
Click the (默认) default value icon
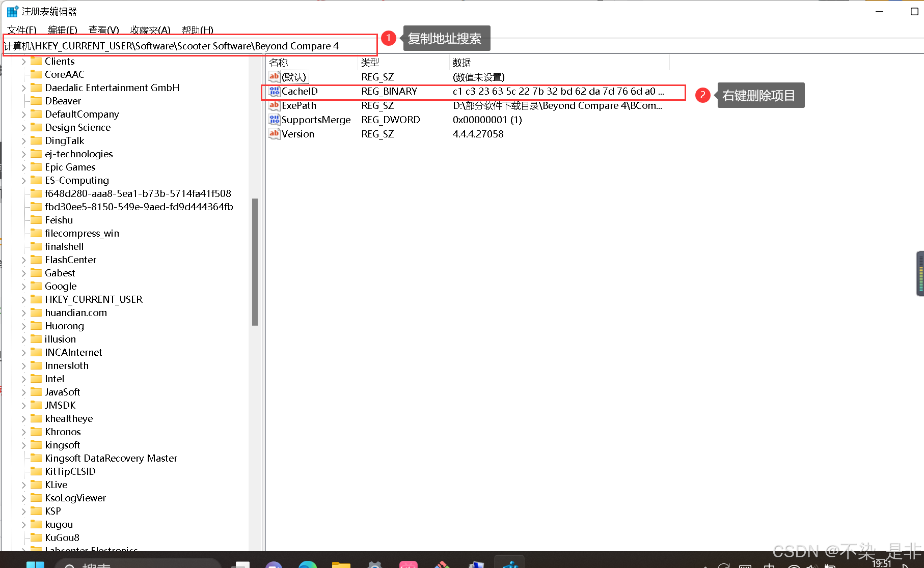(275, 77)
